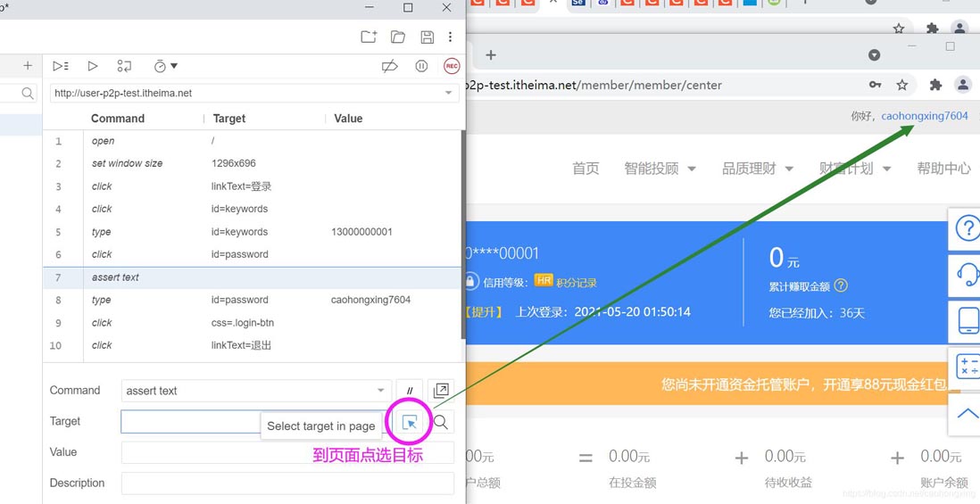
Task: Toggle pause on exceptions
Action: click(x=421, y=66)
